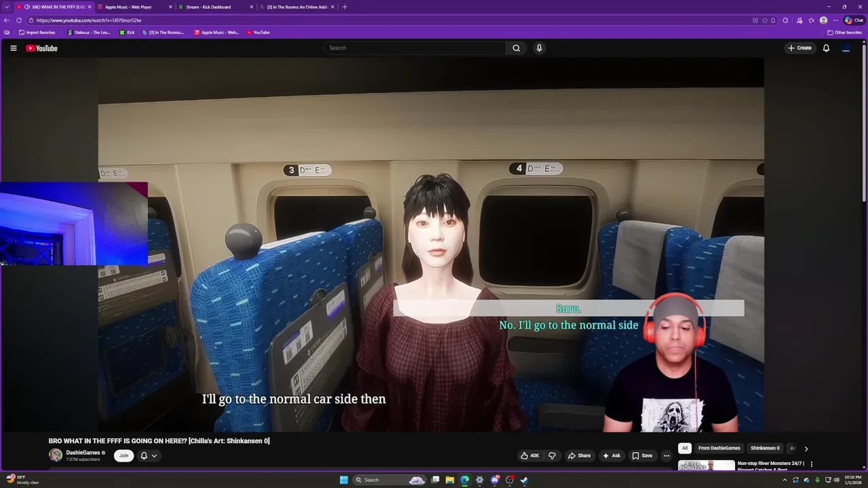Screen dimensions: 868x488
Task: Reload the current page
Action: pyautogui.click(x=19, y=20)
